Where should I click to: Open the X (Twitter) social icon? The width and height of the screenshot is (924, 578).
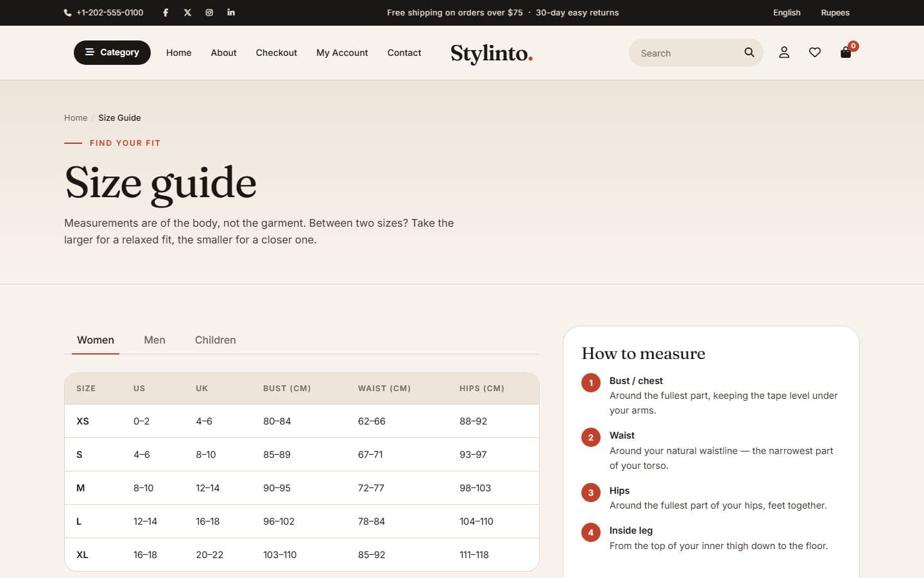click(187, 12)
